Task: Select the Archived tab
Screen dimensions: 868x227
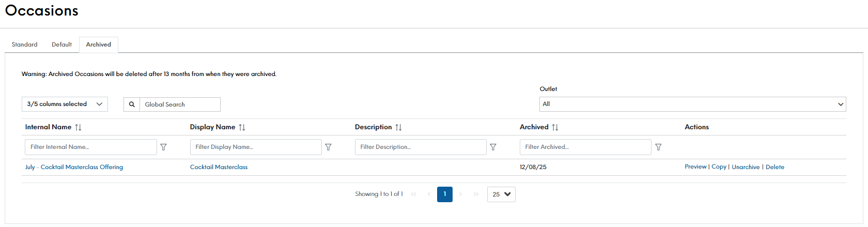Action: 99,44
